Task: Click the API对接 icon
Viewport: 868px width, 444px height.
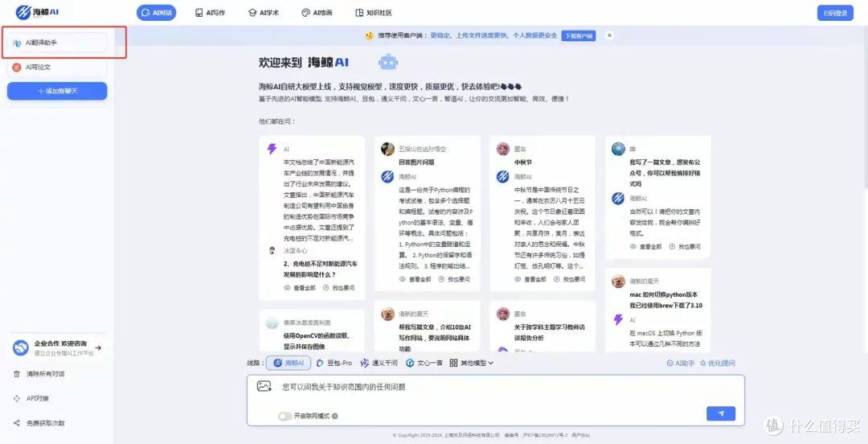Action: pyautogui.click(x=16, y=398)
